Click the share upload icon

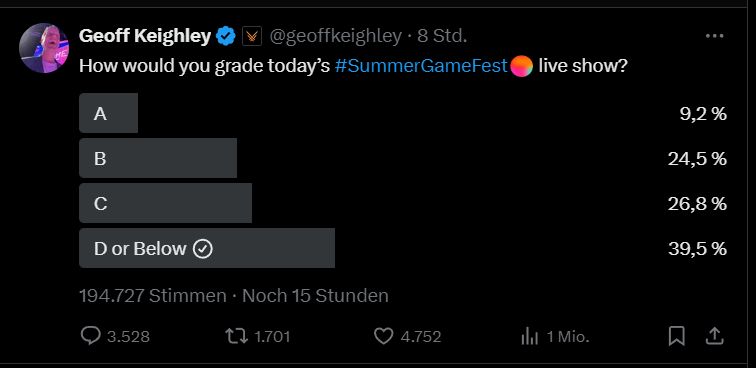tap(714, 336)
